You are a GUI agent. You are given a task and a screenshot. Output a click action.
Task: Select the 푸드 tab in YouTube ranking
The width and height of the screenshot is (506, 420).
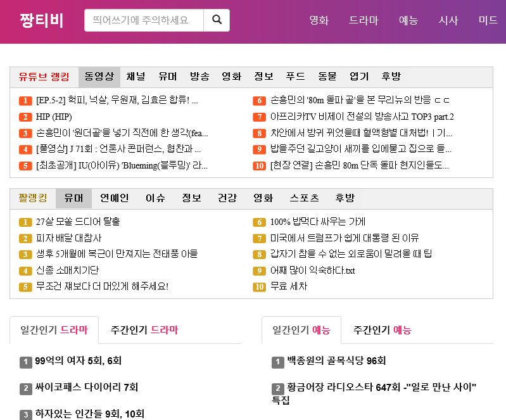[x=295, y=77]
